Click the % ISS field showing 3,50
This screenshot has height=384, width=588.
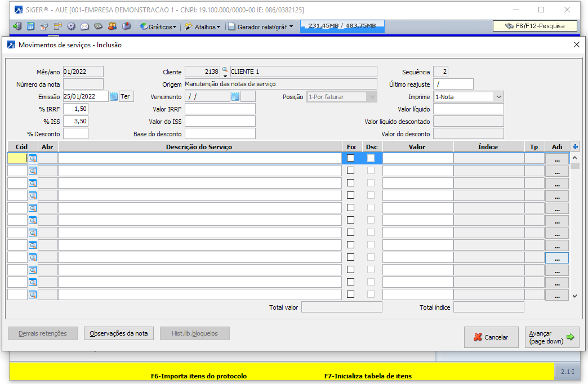click(x=75, y=121)
